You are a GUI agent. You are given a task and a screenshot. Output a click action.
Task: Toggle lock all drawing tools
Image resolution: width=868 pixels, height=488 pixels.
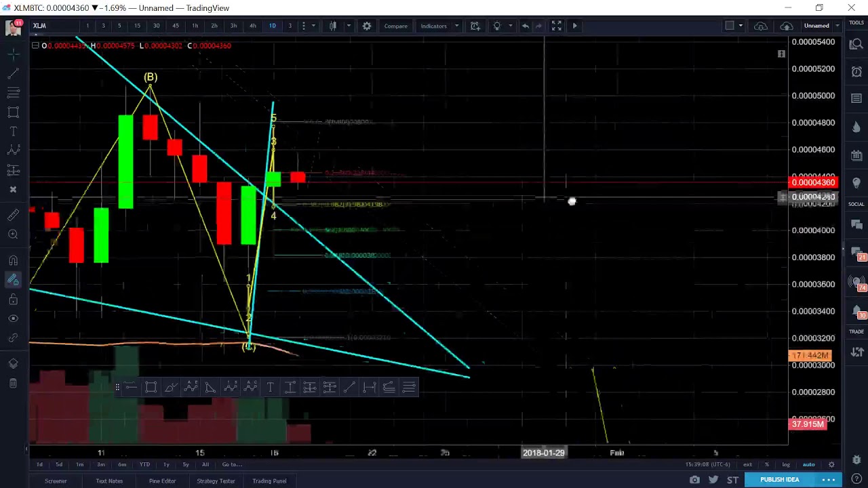[13, 299]
